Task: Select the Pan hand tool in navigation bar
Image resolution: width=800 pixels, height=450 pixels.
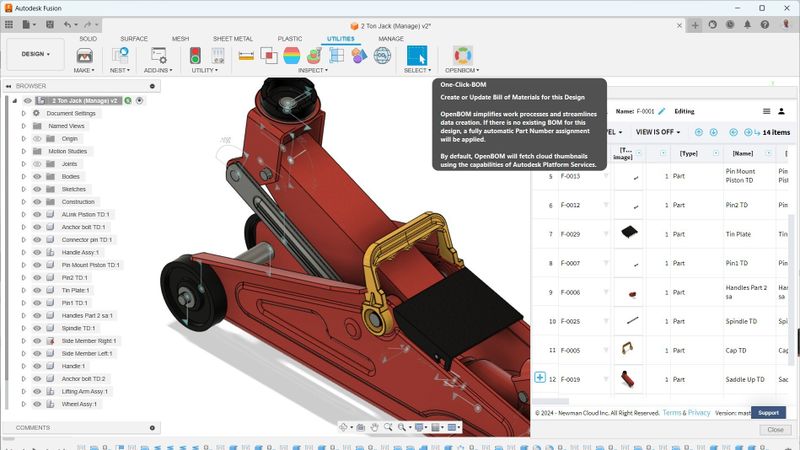Action: click(x=374, y=427)
